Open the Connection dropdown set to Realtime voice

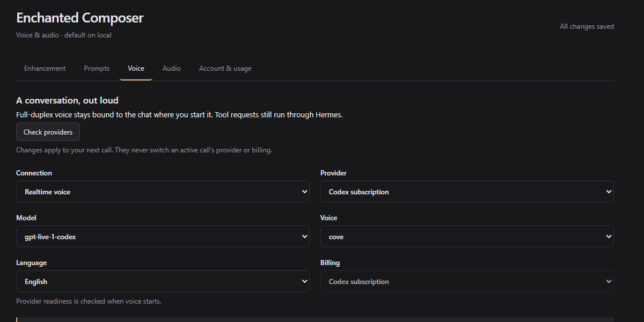coord(163,192)
